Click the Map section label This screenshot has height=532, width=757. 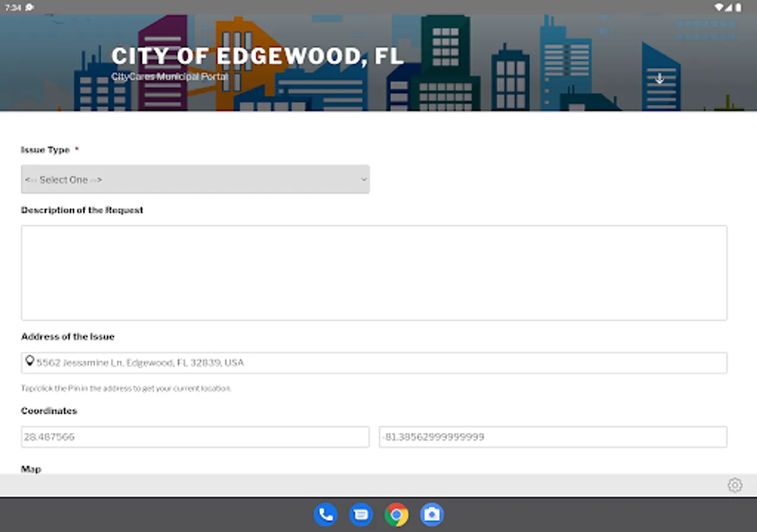31,469
